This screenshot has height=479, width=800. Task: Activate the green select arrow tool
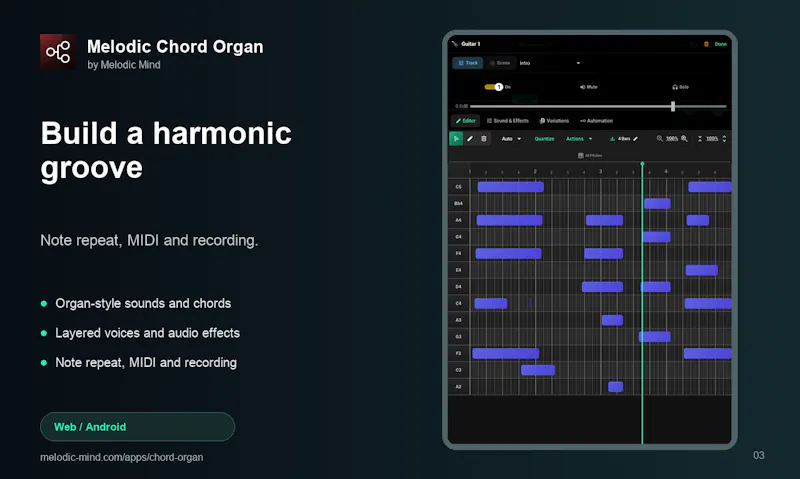click(456, 138)
